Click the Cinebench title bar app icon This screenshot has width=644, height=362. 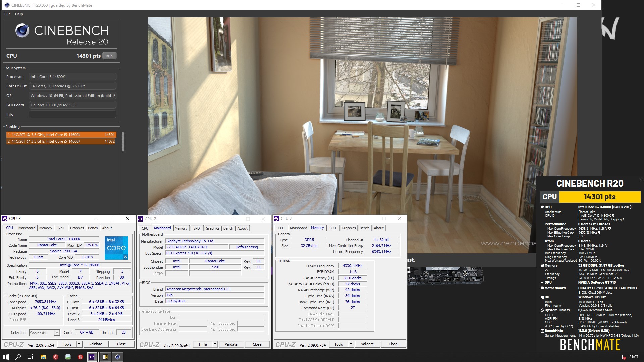pyautogui.click(x=7, y=5)
